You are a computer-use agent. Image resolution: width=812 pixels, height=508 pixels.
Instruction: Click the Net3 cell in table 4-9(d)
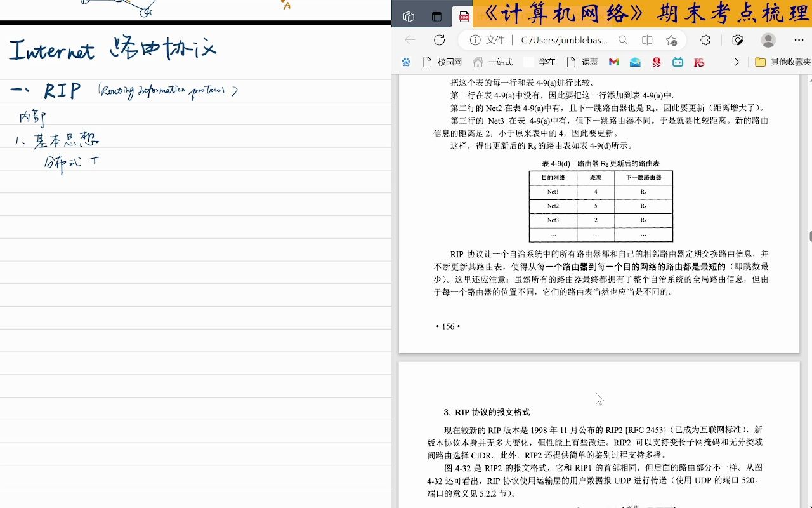[x=553, y=220]
